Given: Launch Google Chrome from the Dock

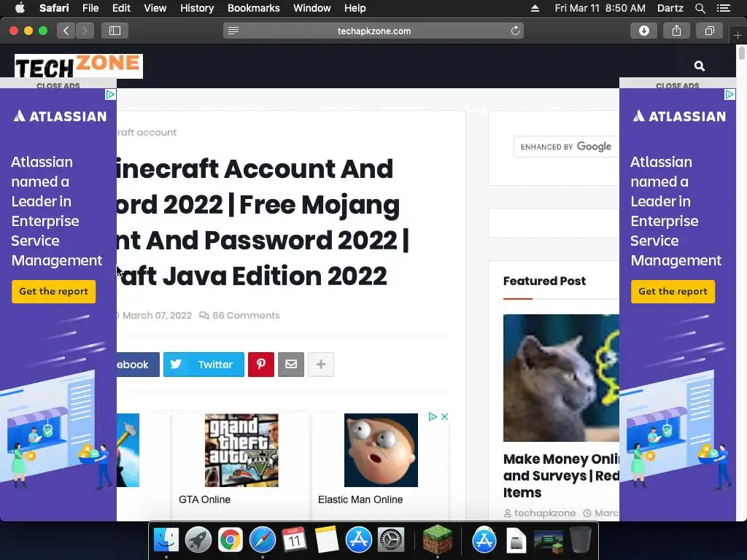Looking at the screenshot, I should point(230,540).
